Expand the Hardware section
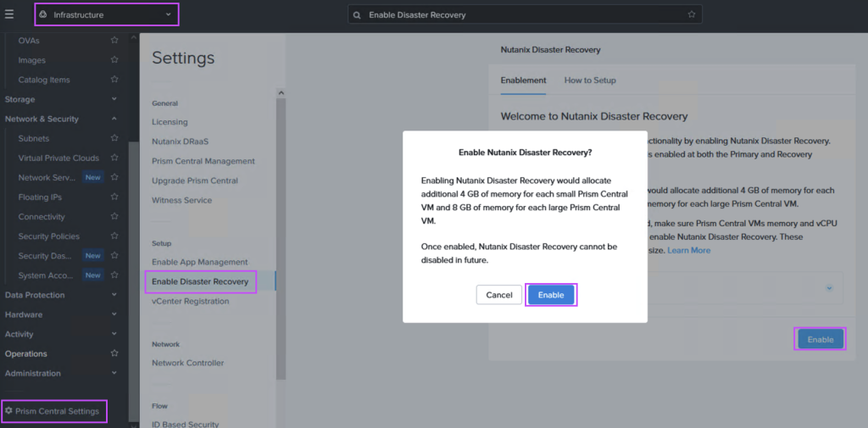 tap(114, 314)
